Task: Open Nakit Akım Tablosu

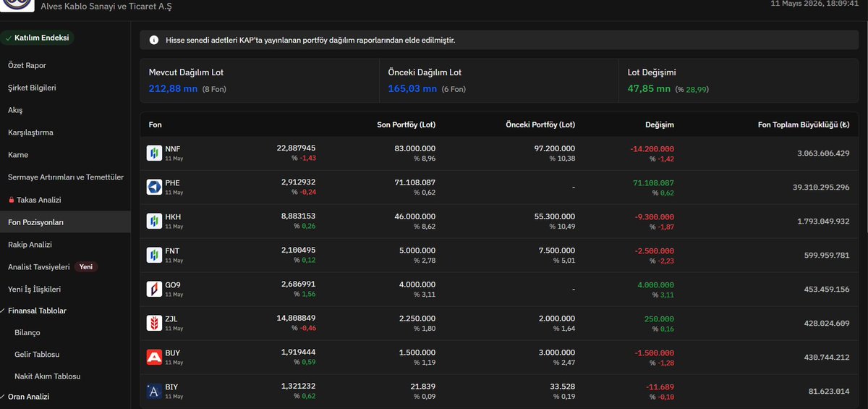Action: pos(47,376)
